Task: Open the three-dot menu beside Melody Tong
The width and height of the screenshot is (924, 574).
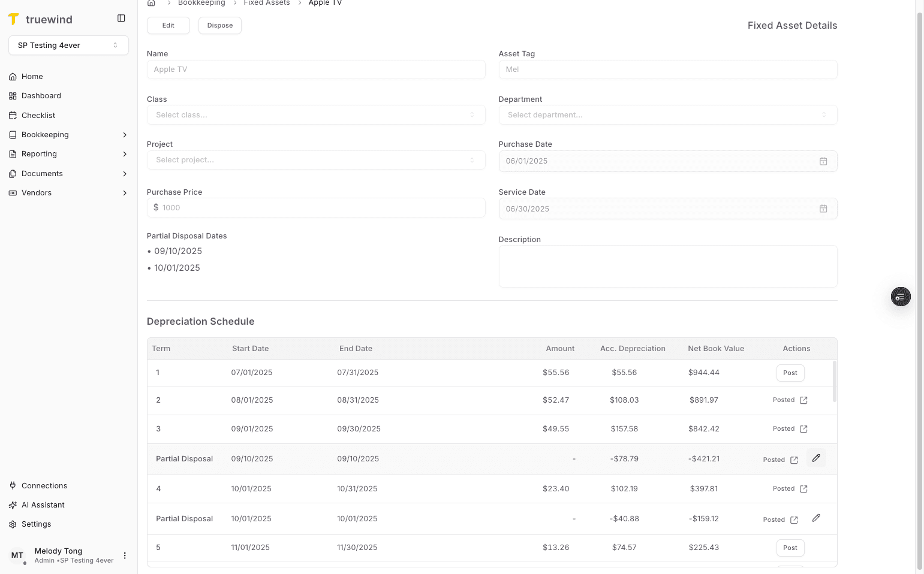Action: point(124,555)
